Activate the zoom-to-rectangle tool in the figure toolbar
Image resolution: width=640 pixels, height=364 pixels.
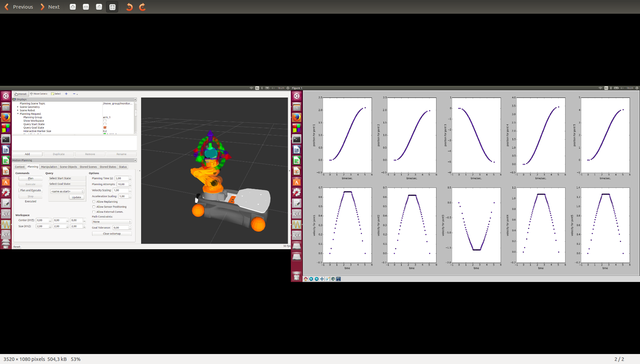[327, 279]
